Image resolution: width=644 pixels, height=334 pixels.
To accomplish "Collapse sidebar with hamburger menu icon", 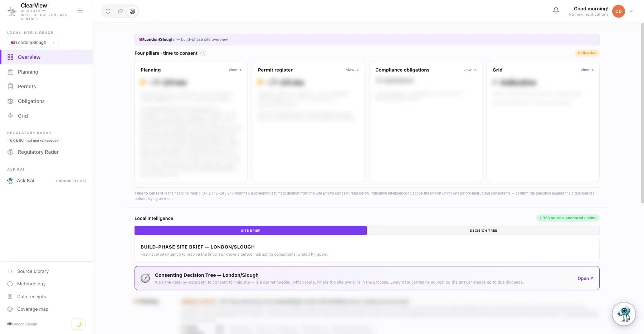I will coord(80,11).
